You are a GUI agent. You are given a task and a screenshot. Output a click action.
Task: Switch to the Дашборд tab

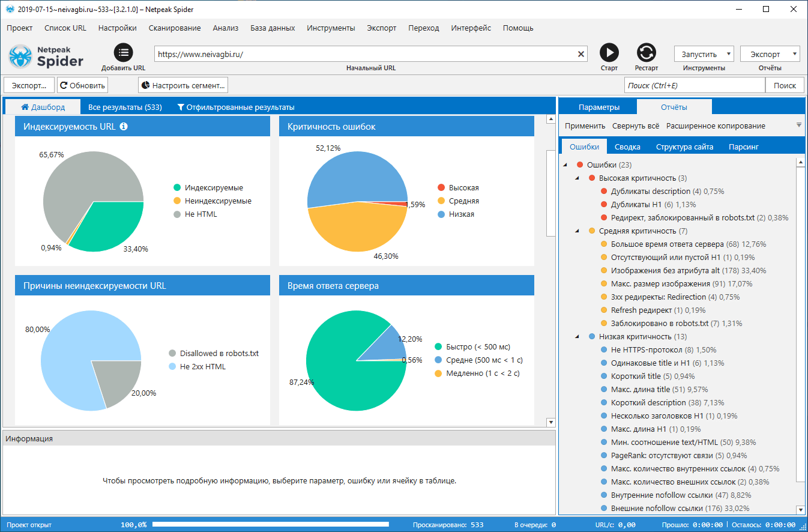pos(43,107)
